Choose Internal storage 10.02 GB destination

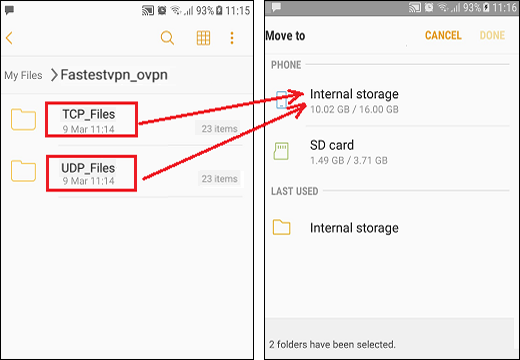[392, 100]
